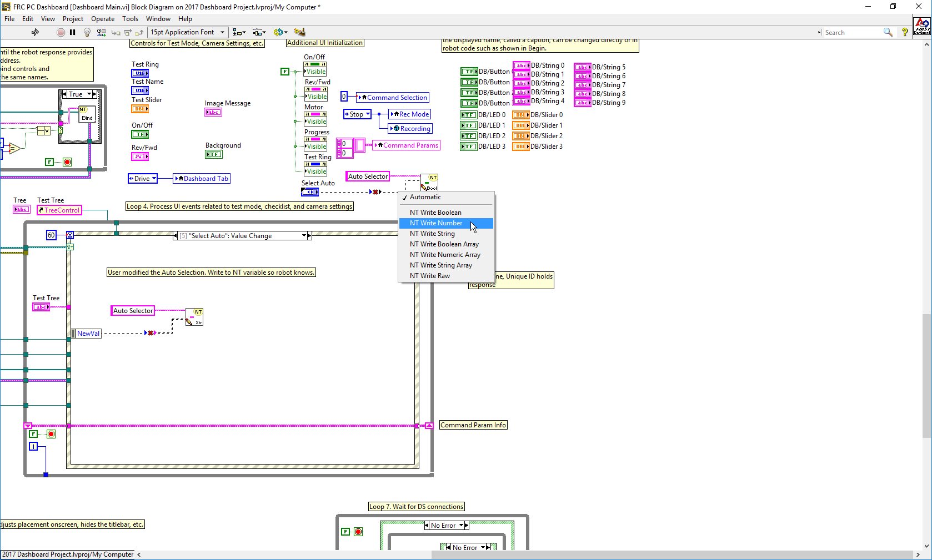The height and width of the screenshot is (560, 932).
Task: Click the False constant wired to On/Off Visible
Action: click(285, 72)
